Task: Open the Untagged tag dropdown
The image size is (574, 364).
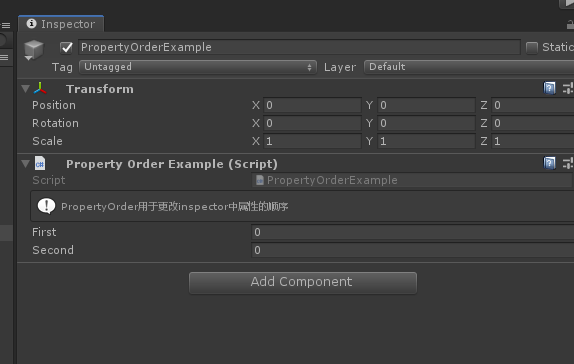Action: [198, 67]
